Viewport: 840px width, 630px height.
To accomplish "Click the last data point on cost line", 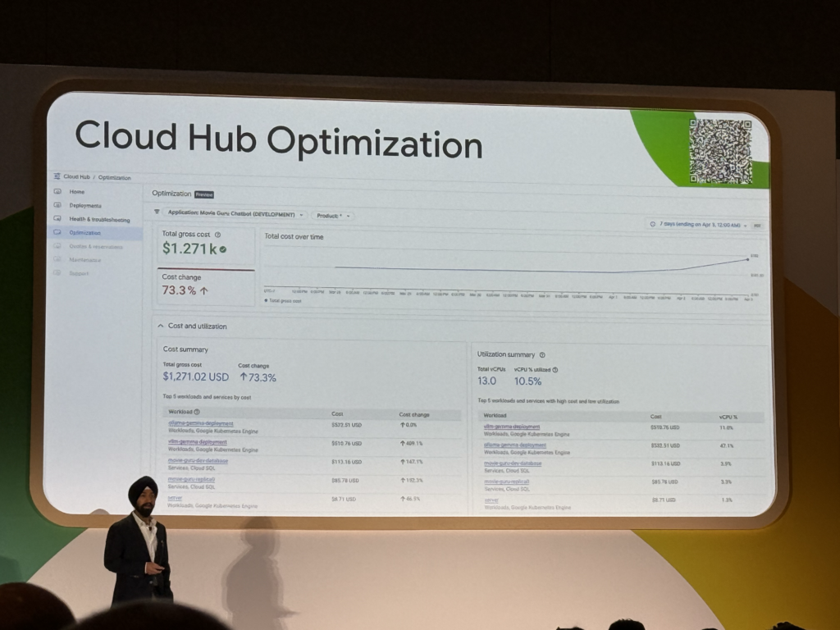I will pos(748,259).
